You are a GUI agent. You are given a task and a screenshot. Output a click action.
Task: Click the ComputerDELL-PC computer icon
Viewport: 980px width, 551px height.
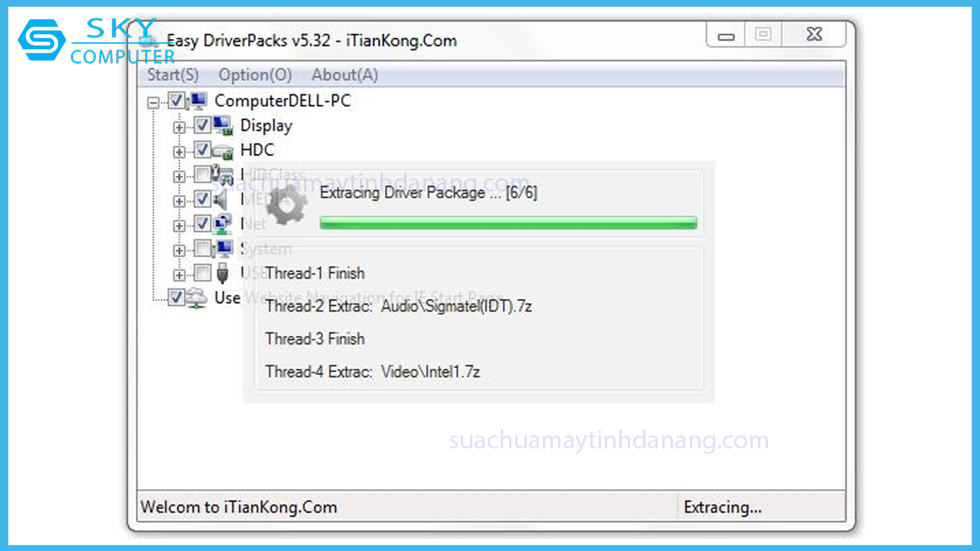point(198,100)
